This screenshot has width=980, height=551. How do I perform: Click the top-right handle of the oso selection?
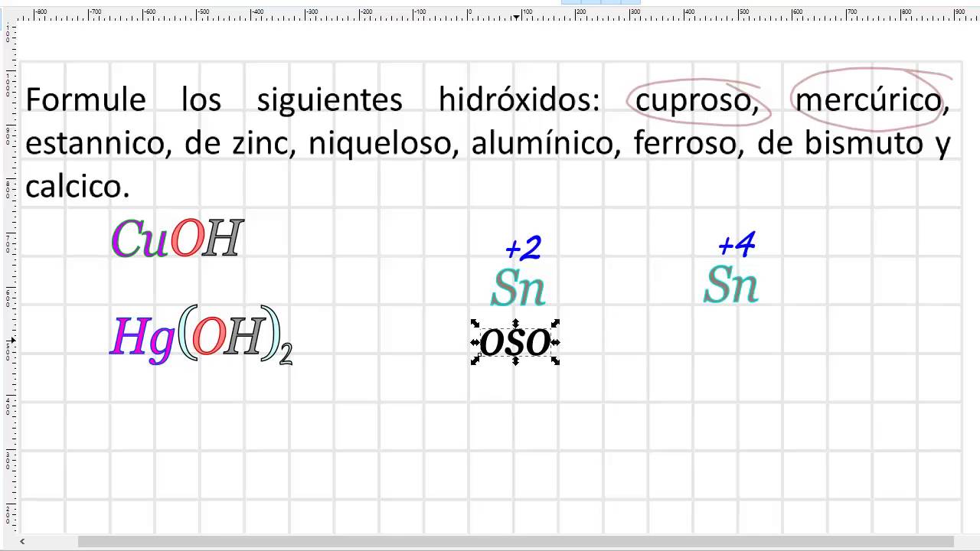click(556, 324)
